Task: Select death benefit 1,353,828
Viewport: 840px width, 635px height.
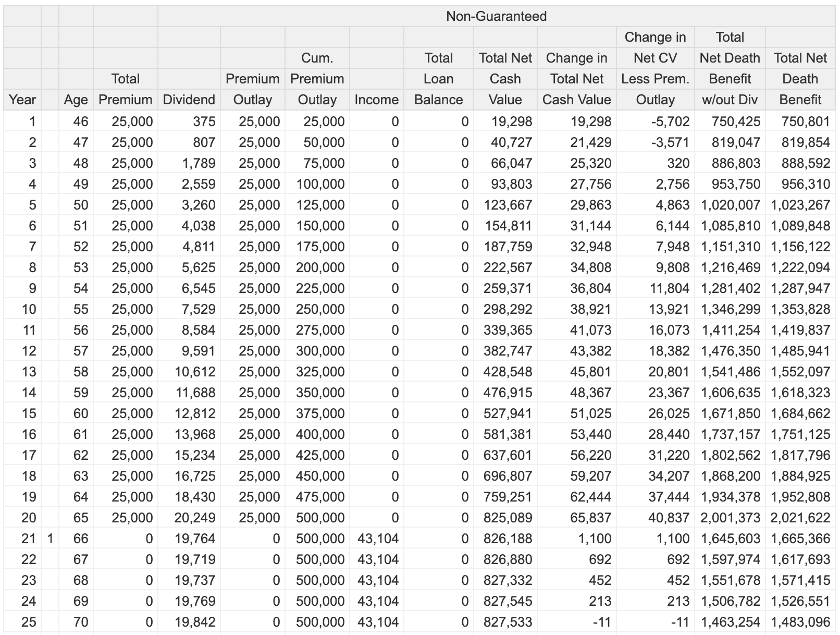Action: click(x=800, y=309)
